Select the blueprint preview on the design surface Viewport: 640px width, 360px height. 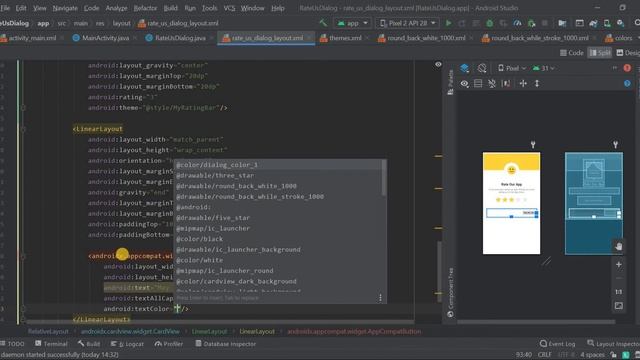tap(593, 203)
